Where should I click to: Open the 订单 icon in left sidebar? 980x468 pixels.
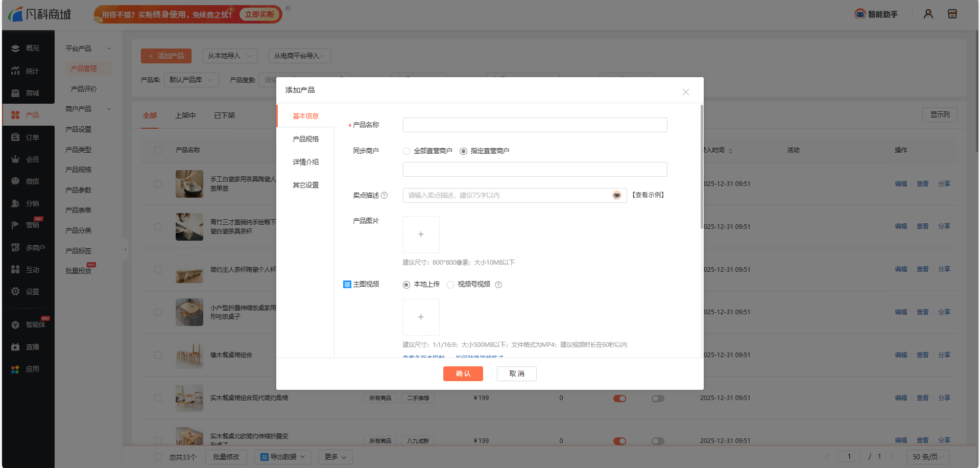(x=15, y=137)
